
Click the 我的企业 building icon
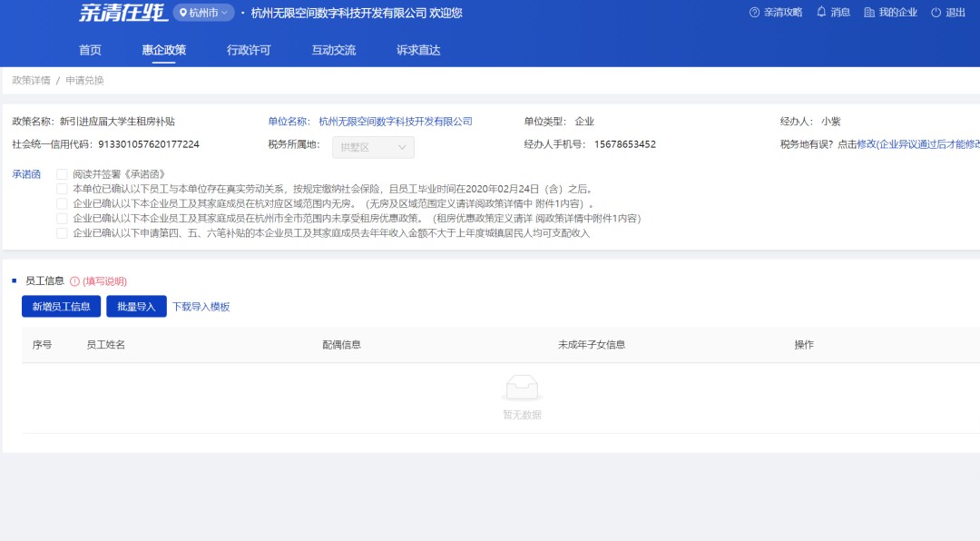(870, 13)
